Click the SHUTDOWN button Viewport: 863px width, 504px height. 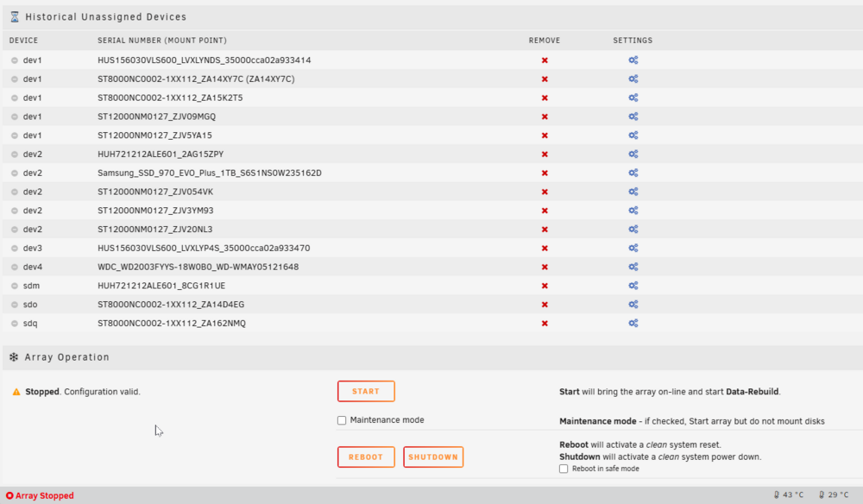[x=433, y=457]
